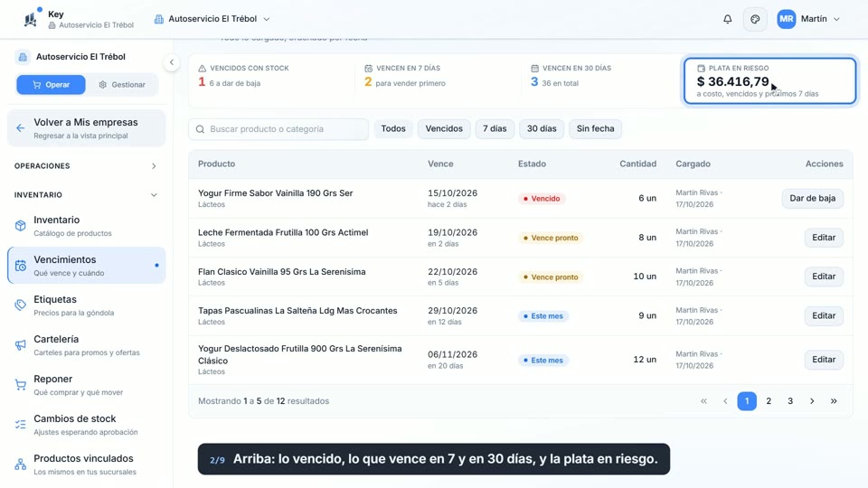This screenshot has height=488, width=868.
Task: Expand the Operaciones section
Action: click(86, 166)
